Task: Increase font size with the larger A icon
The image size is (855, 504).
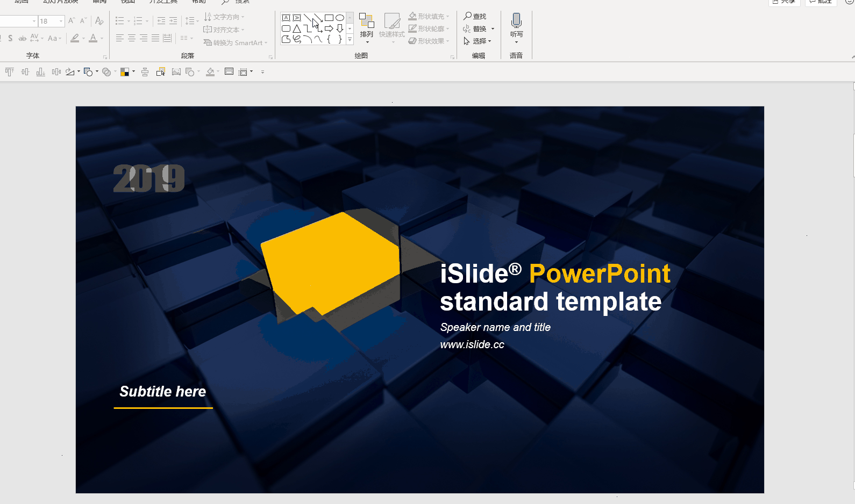Action: tap(71, 21)
